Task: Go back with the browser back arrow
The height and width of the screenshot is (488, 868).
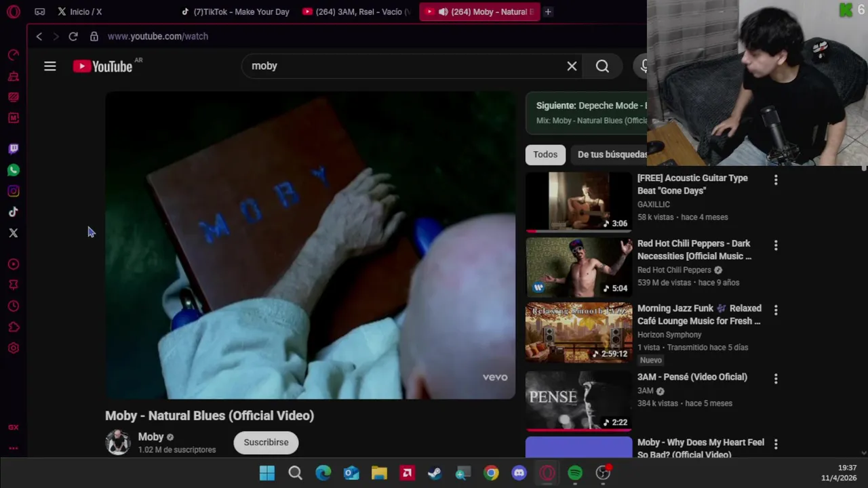Action: [39, 37]
